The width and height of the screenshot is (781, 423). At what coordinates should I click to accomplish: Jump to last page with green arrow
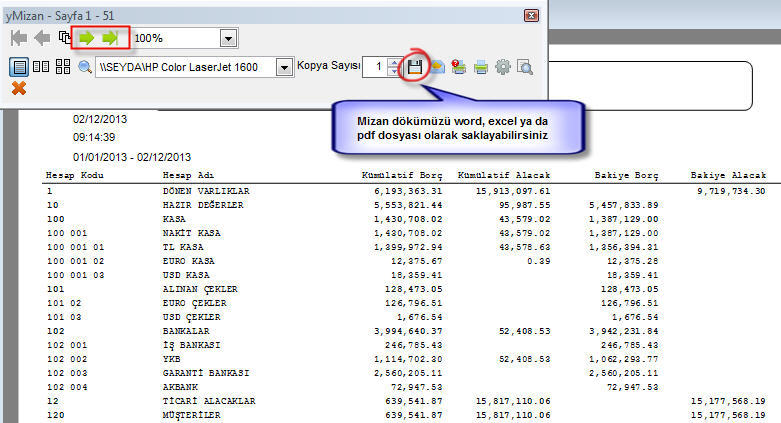pyautogui.click(x=112, y=38)
